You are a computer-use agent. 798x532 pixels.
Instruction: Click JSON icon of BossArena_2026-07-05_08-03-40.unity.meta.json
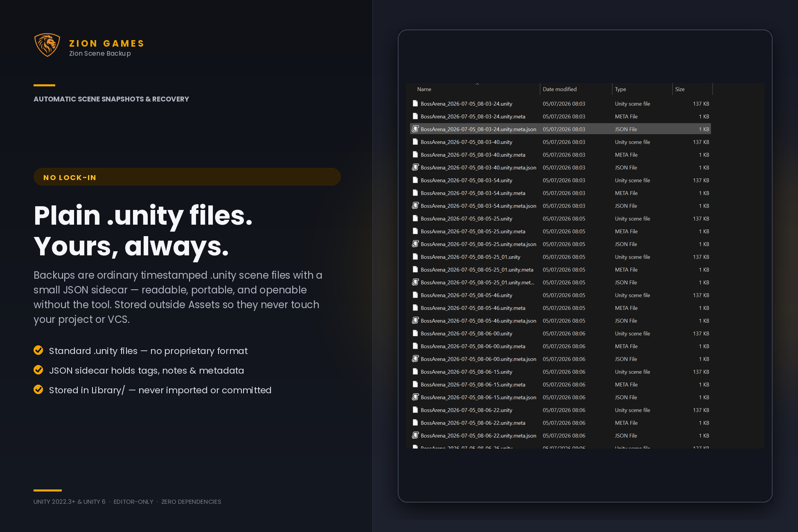(x=415, y=167)
